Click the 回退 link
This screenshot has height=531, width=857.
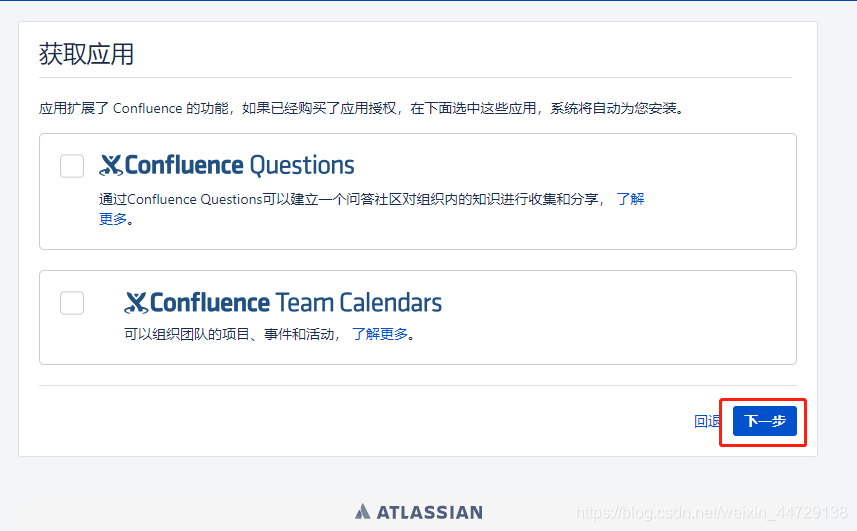point(707,421)
